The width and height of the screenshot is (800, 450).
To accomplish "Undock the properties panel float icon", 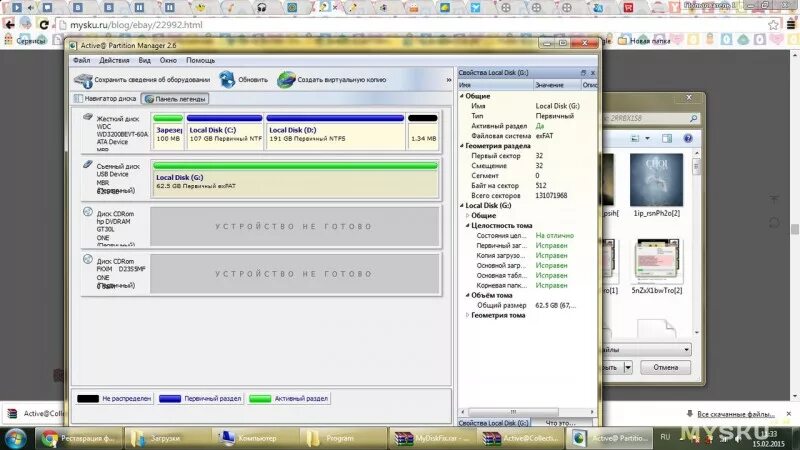I will pyautogui.click(x=583, y=73).
